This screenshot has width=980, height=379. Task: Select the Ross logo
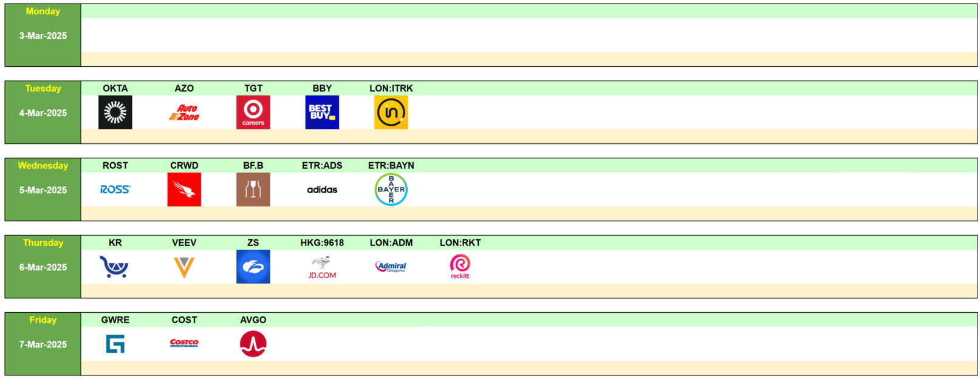tap(115, 189)
